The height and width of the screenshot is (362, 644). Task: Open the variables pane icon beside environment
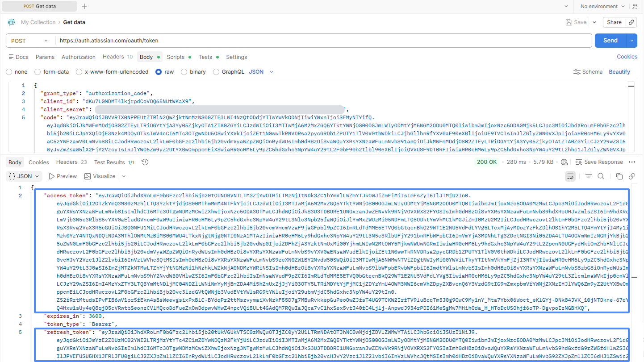(635, 6)
